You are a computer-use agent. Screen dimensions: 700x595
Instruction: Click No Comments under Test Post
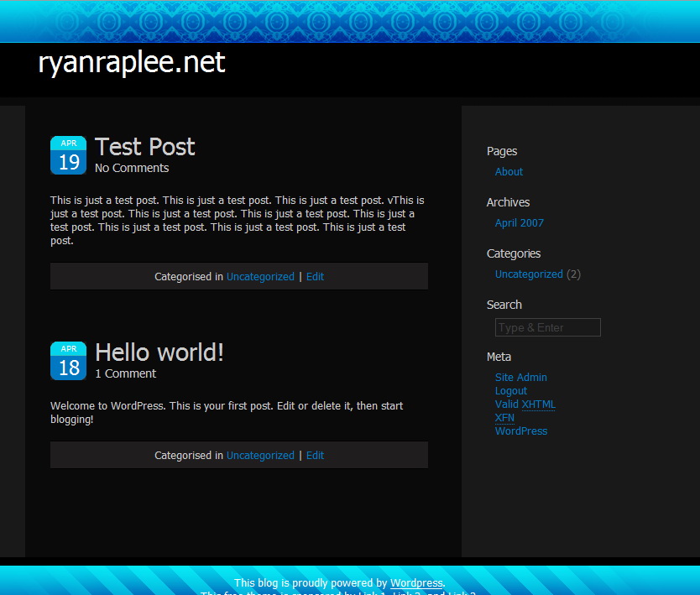tap(132, 169)
